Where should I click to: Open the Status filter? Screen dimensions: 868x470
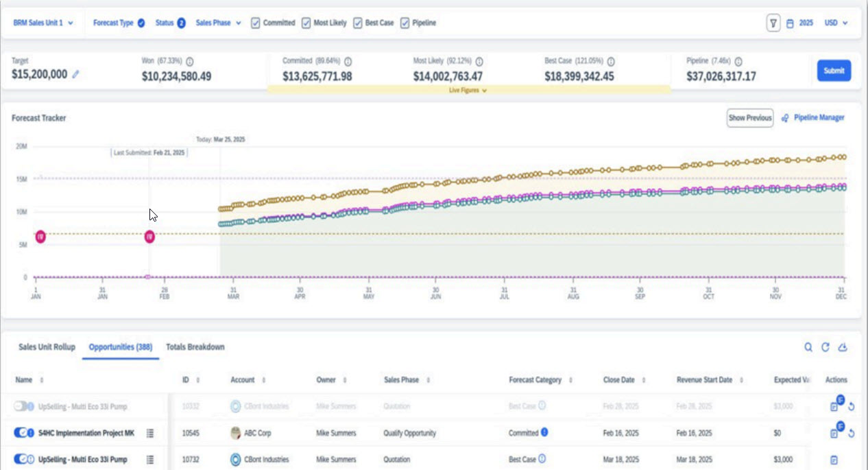tap(171, 23)
